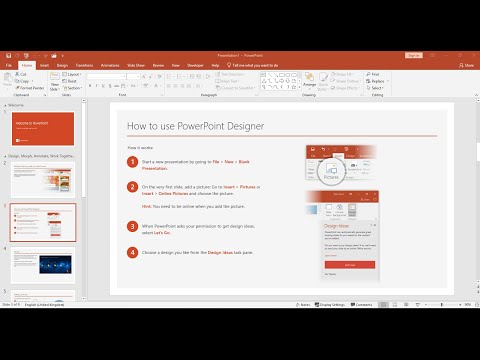Open the Shape Fill dropdown
The height and width of the screenshot is (360, 480).
(342, 74)
